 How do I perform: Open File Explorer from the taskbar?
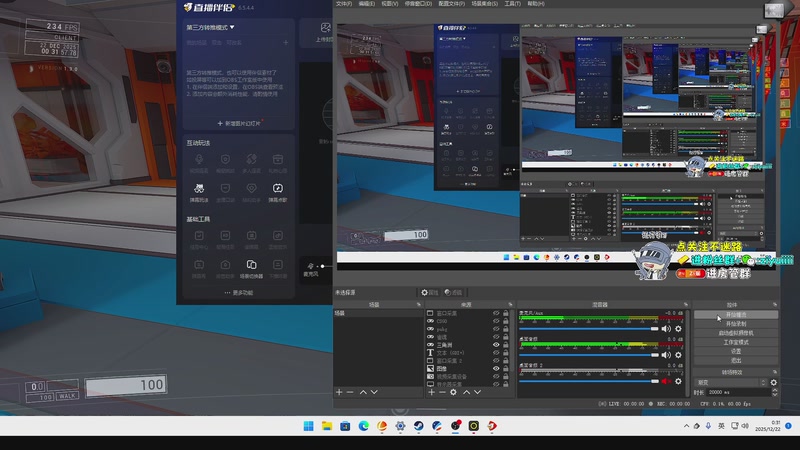327,426
